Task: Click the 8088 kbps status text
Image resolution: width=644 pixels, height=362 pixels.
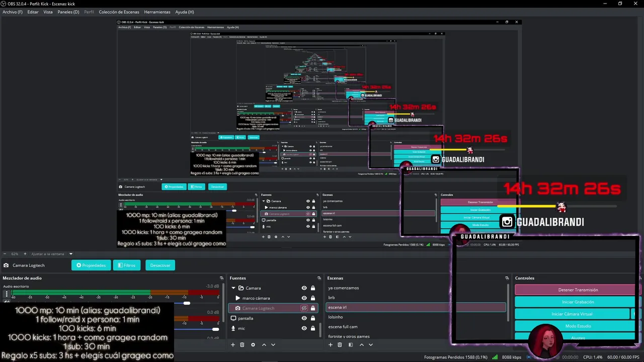Action: [511, 357]
